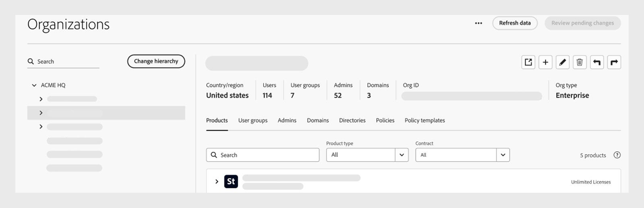Open the Admins tab
644x208 pixels.
pos(287,120)
